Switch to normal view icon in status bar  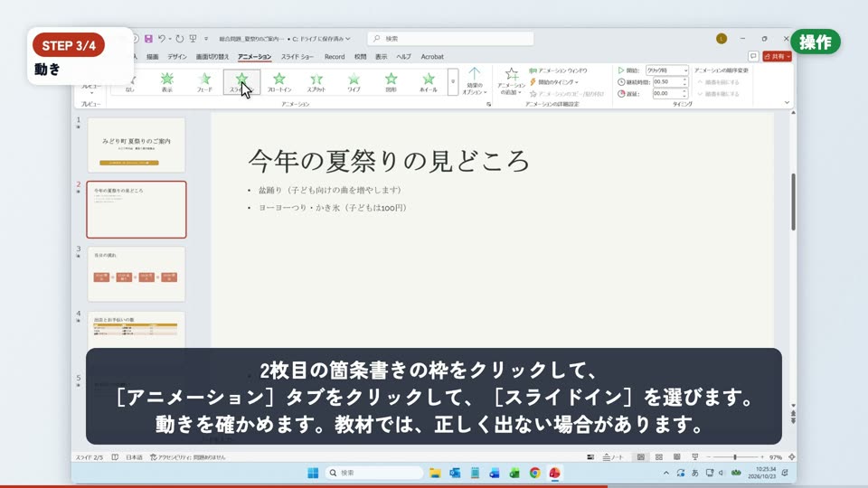[x=640, y=457]
